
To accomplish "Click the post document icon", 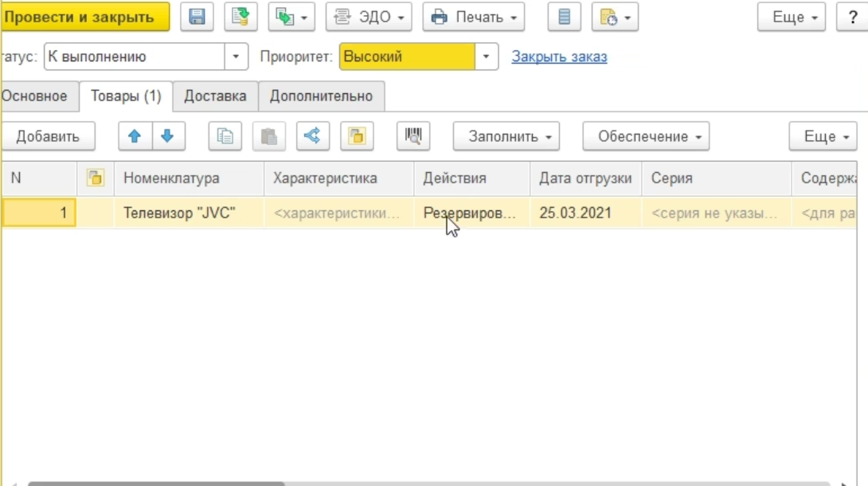I will click(240, 17).
